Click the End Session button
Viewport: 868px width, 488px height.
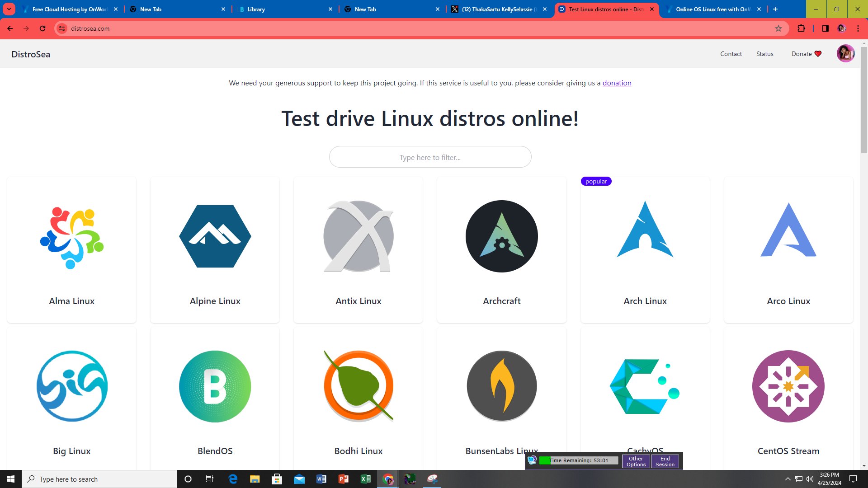[x=665, y=461]
